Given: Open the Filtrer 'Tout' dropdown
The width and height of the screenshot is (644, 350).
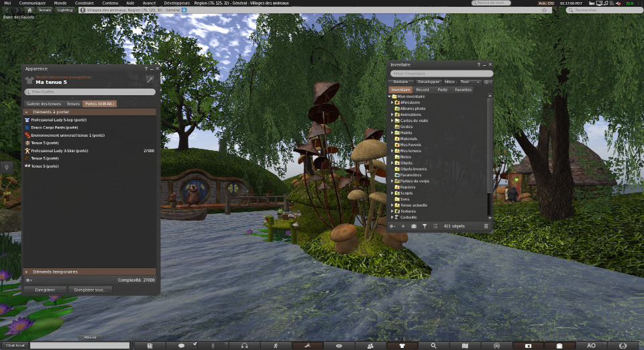Looking at the screenshot, I should coord(470,82).
